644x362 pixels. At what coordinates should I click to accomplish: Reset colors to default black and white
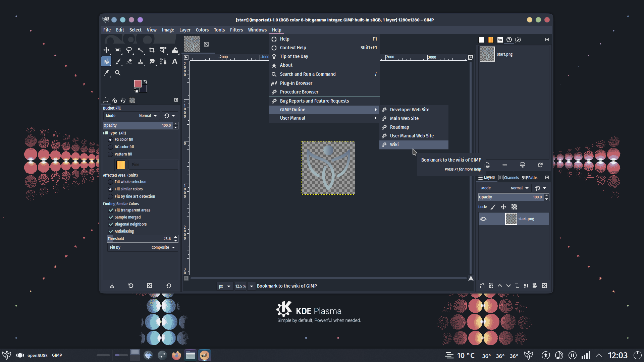tap(136, 90)
